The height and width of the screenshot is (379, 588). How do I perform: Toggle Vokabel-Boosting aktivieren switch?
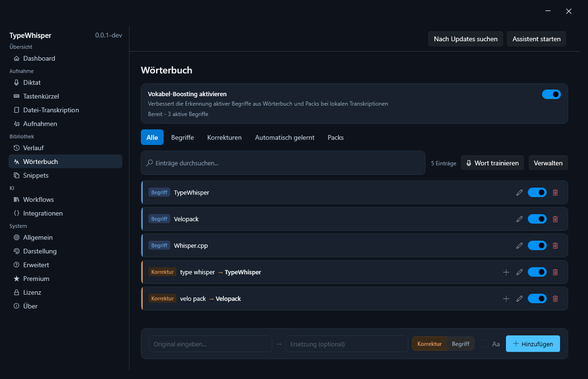click(551, 94)
